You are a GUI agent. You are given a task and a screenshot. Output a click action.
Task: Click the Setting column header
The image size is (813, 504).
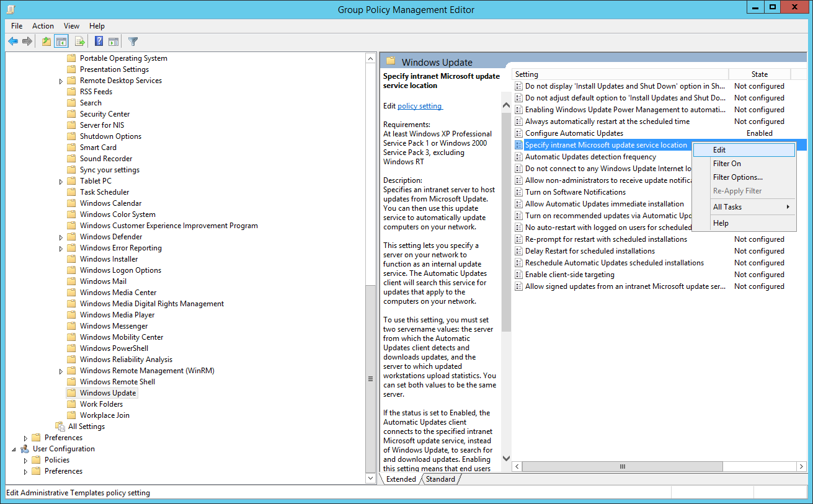620,74
